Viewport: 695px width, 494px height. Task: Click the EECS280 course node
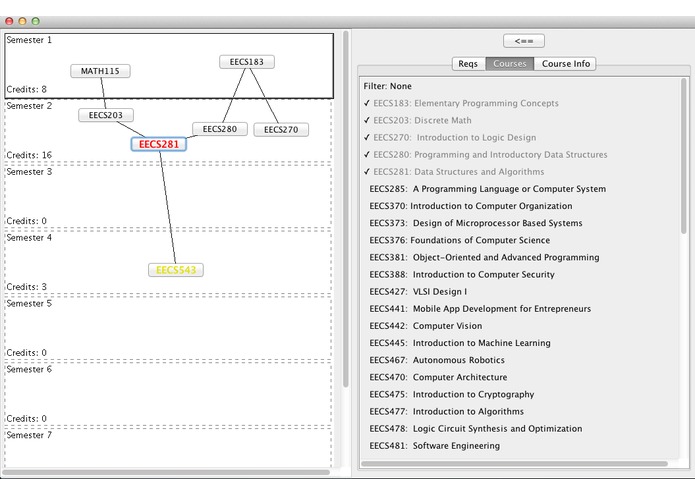tap(220, 129)
